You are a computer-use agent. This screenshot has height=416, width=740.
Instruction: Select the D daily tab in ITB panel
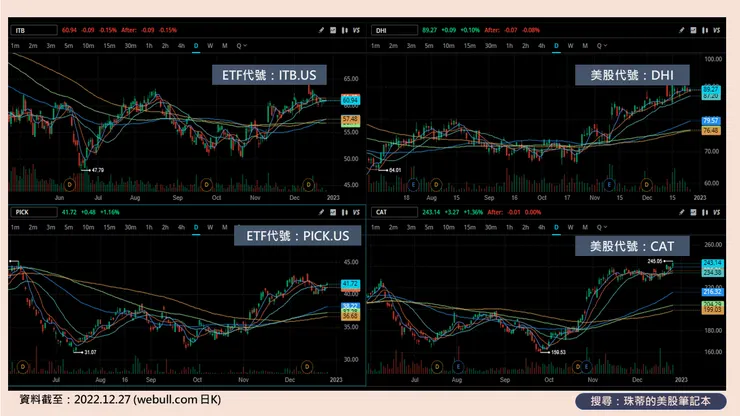196,46
